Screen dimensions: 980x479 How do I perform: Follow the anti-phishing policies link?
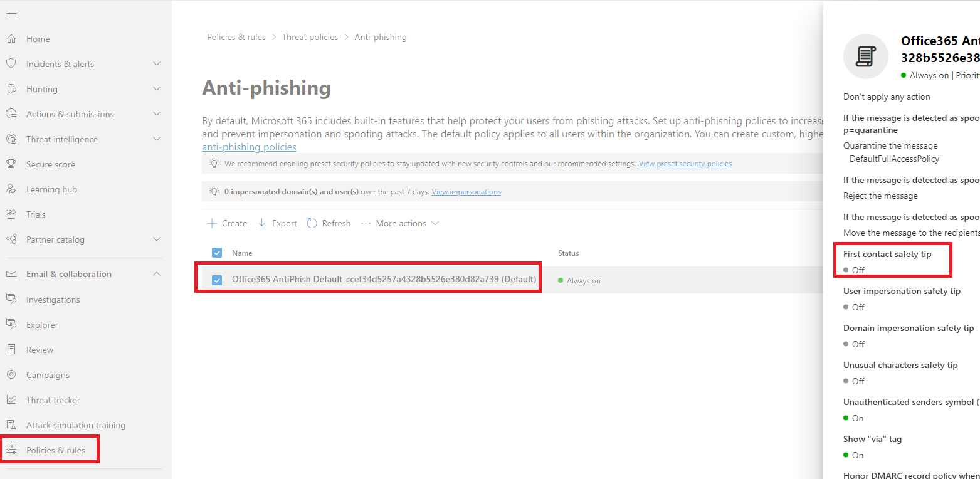249,147
